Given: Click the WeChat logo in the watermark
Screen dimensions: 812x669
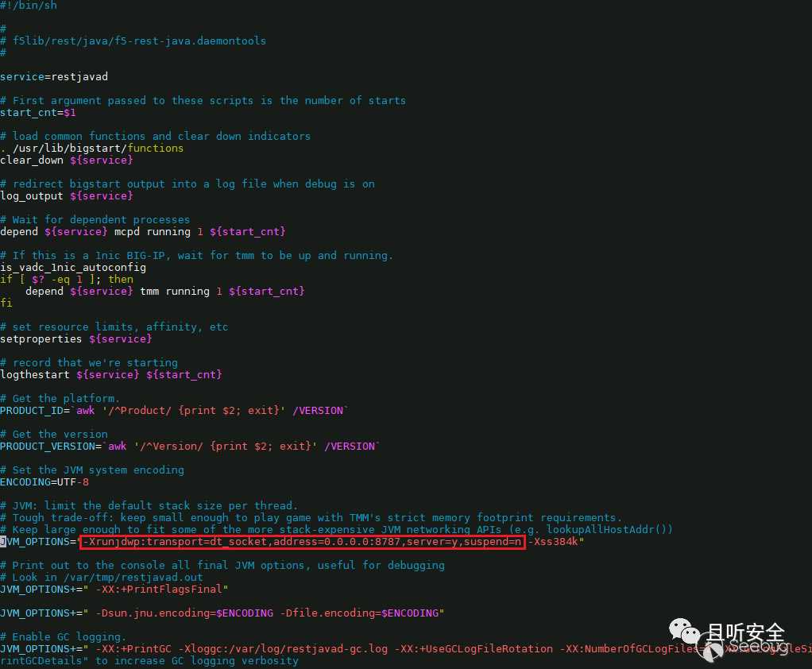Looking at the screenshot, I should coord(683,630).
